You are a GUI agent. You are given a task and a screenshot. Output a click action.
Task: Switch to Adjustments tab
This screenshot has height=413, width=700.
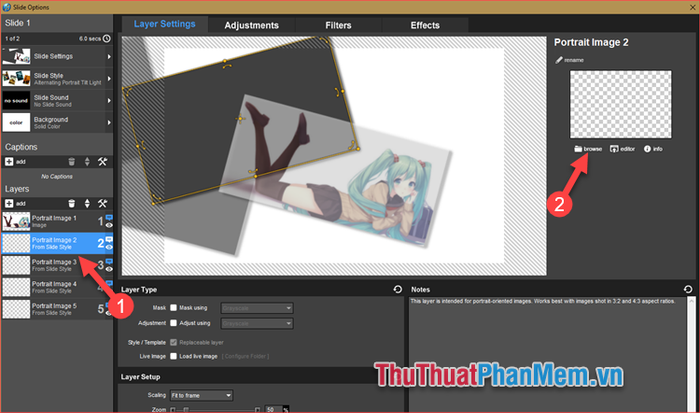[x=251, y=25]
